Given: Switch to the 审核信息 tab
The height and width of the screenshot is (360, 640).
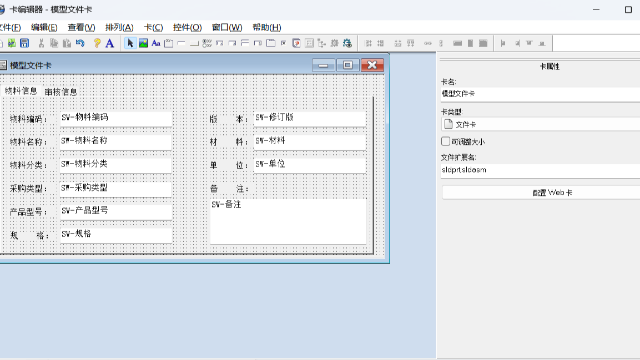Looking at the screenshot, I should (61, 91).
